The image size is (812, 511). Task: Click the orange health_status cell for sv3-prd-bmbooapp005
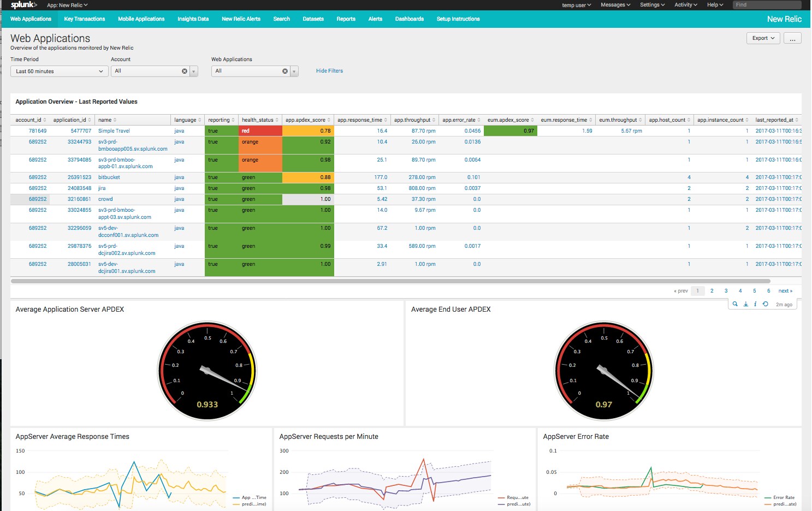coord(260,145)
